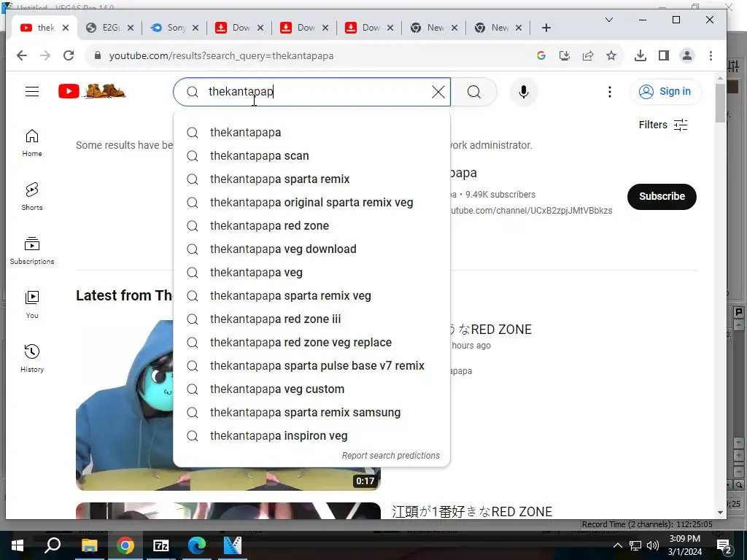Open tab search chevron
The height and width of the screenshot is (560, 747).
(609, 20)
